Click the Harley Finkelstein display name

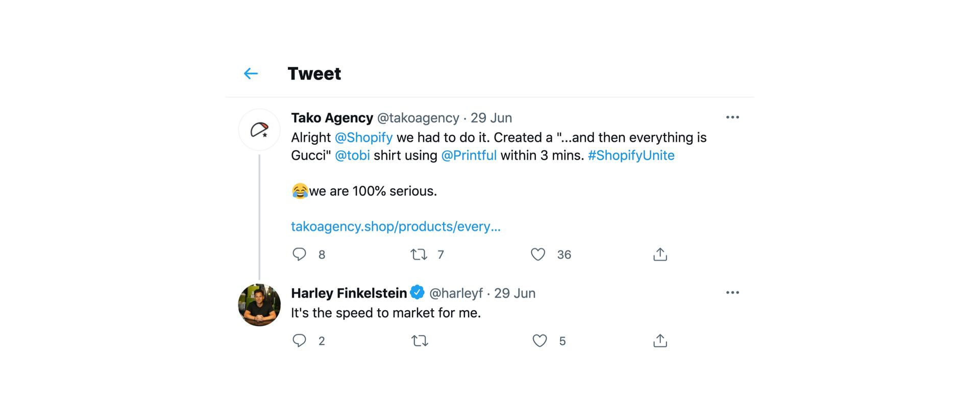pyautogui.click(x=349, y=293)
